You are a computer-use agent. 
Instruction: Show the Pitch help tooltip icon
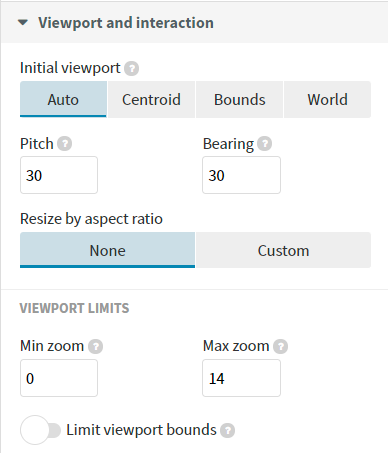tap(64, 144)
